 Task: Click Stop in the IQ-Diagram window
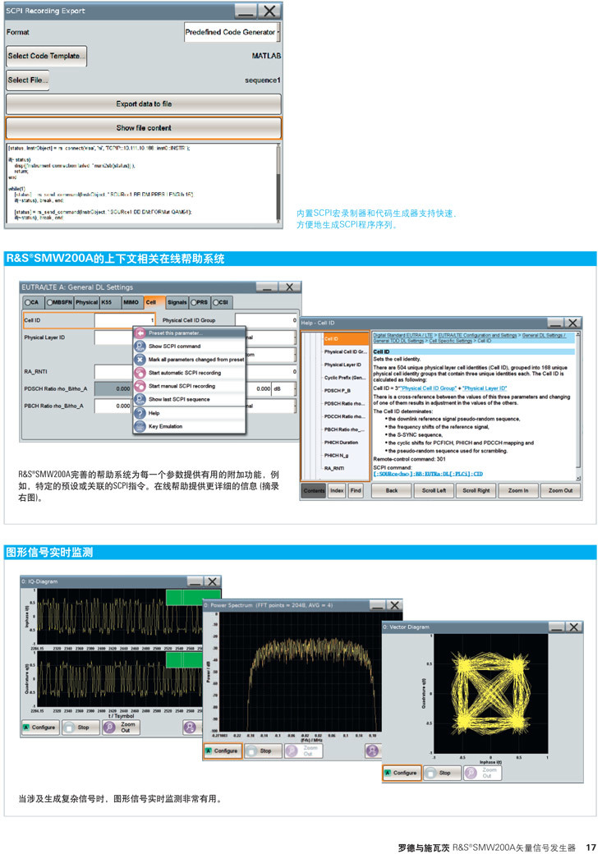coord(80,727)
